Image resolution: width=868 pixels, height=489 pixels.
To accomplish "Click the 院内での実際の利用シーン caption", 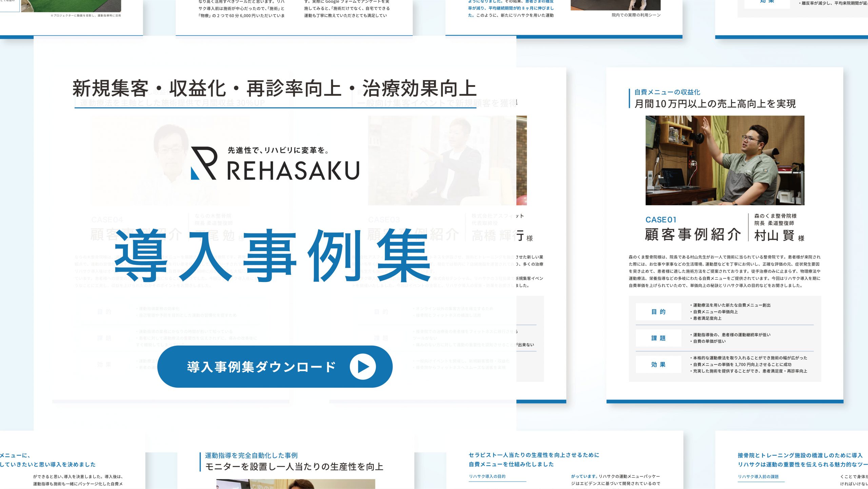I will click(x=636, y=15).
